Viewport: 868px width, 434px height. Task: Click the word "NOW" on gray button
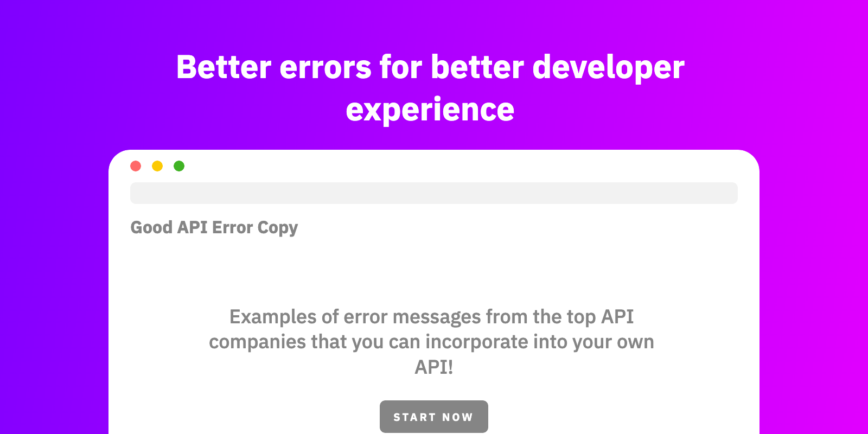(x=457, y=417)
